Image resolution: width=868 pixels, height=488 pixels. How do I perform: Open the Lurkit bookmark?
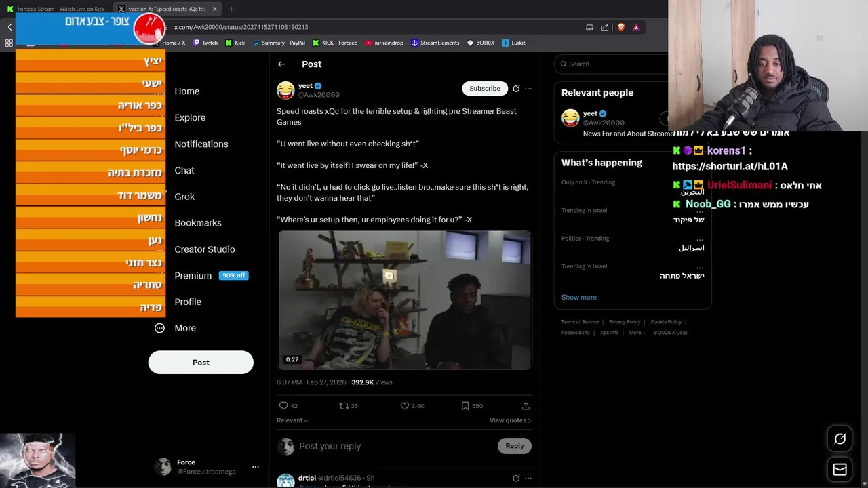[513, 43]
